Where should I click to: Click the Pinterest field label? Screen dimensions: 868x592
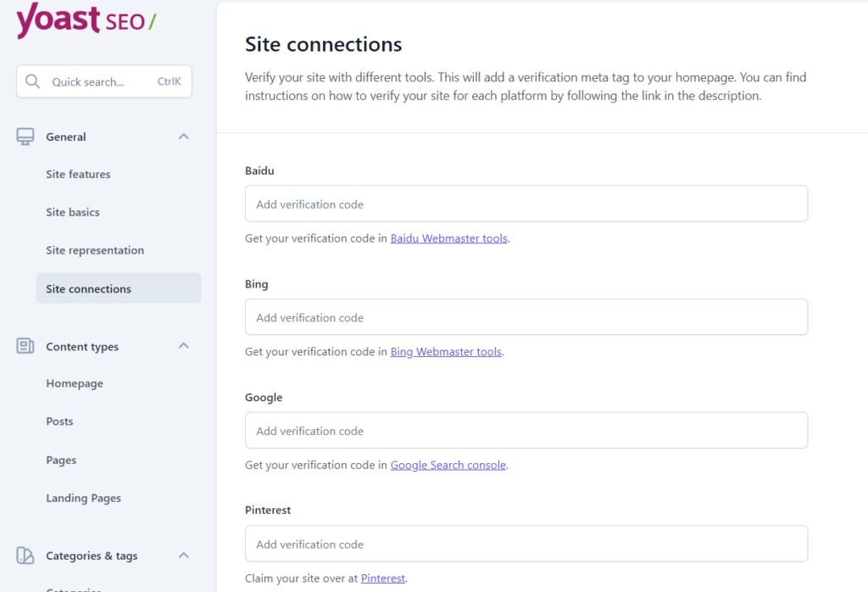(268, 510)
